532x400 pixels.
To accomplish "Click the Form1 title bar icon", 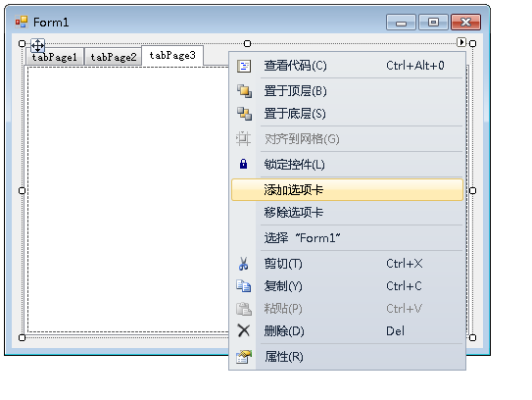I will pos(22,23).
